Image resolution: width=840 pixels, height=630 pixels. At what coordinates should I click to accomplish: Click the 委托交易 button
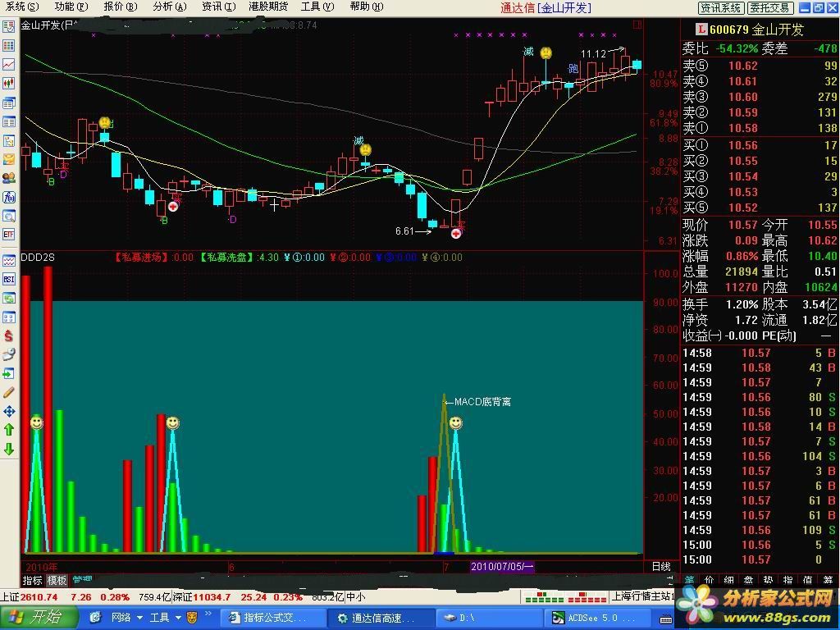point(769,7)
